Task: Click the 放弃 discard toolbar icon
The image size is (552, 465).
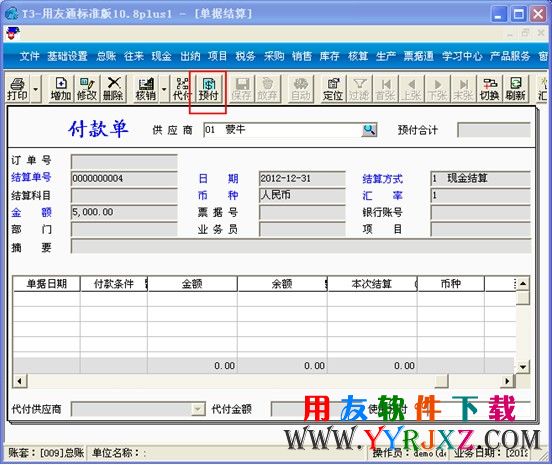Action: click(268, 89)
